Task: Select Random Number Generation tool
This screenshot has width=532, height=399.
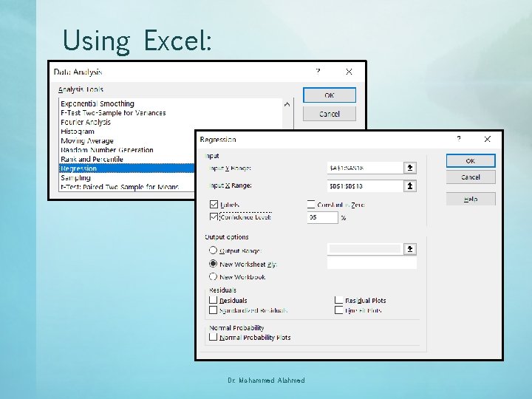Action: point(107,149)
